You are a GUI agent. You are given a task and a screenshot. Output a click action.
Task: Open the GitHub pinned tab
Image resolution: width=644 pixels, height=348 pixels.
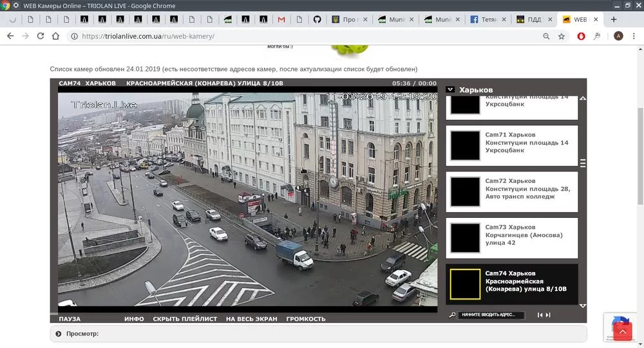[316, 19]
